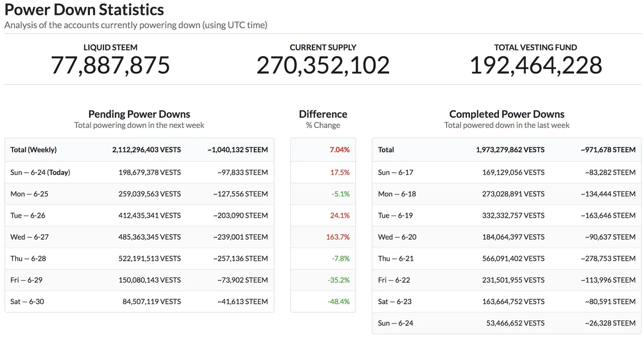
Task: Select the Total (Weekly) pending row label
Action: coord(34,150)
